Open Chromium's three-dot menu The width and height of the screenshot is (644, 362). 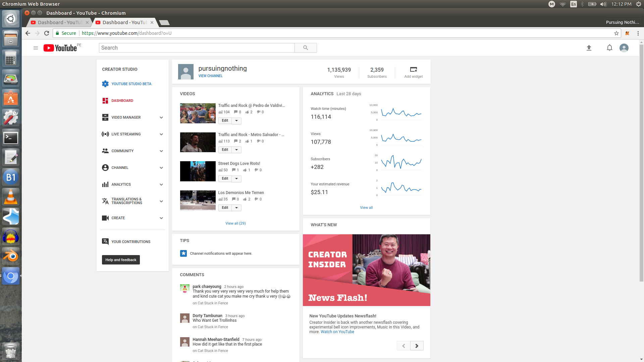coord(638,33)
